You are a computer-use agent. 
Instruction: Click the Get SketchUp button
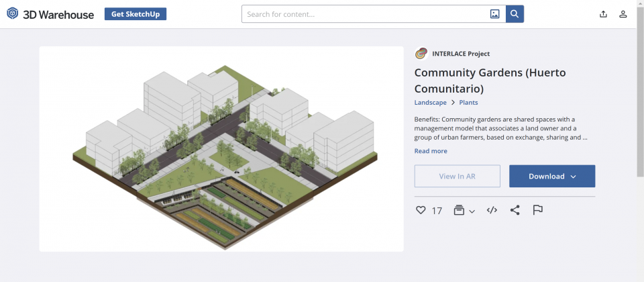(x=136, y=14)
